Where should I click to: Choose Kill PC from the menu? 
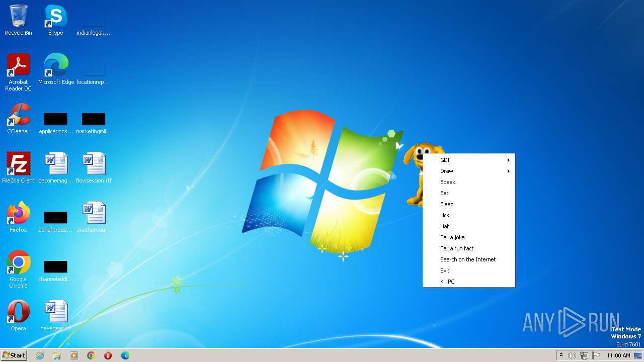click(469, 282)
